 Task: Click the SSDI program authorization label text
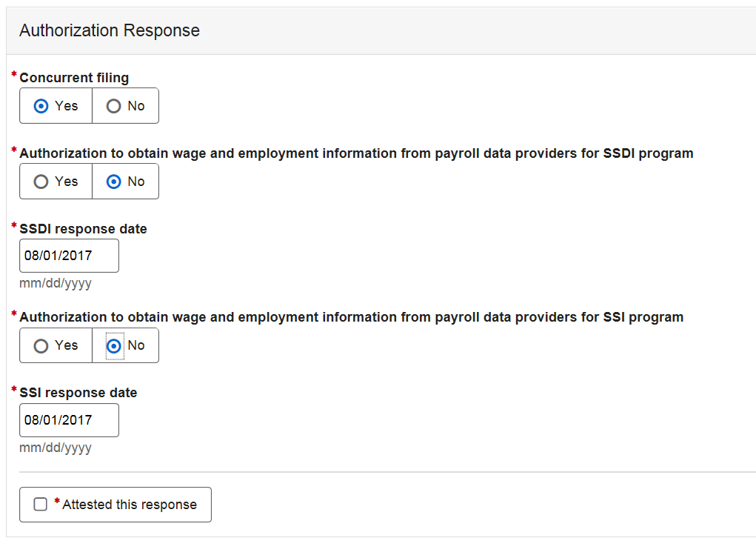pos(356,153)
